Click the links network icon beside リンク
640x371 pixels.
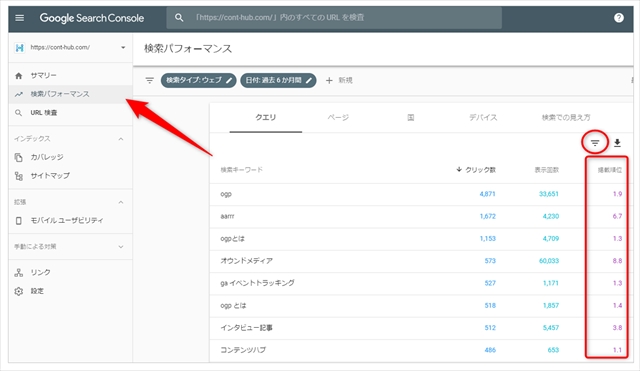19,273
